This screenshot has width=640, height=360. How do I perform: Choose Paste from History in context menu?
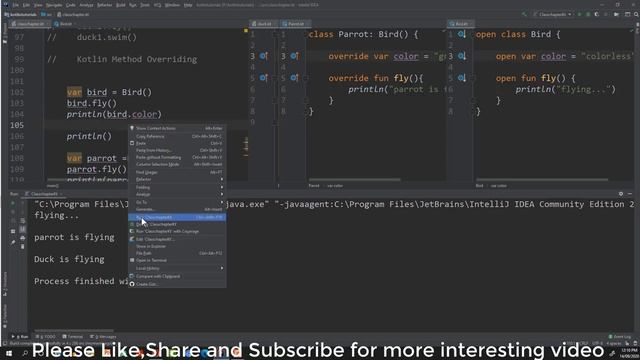click(x=177, y=150)
